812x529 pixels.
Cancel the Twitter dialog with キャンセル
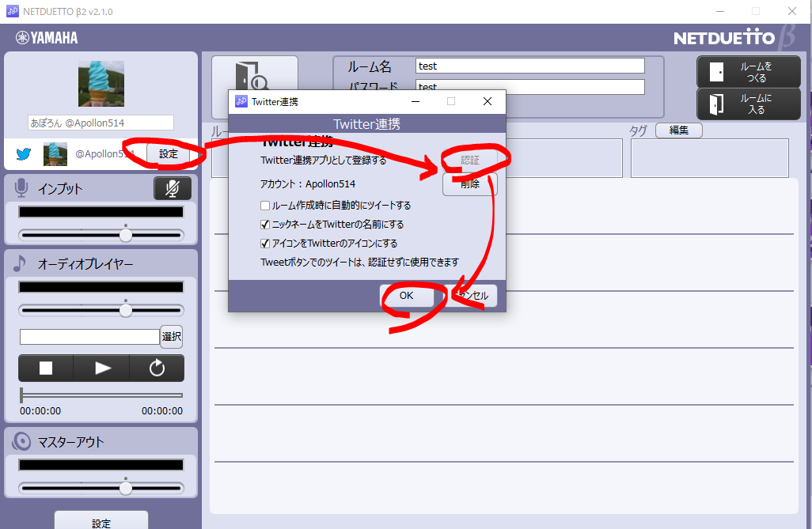pos(470,296)
